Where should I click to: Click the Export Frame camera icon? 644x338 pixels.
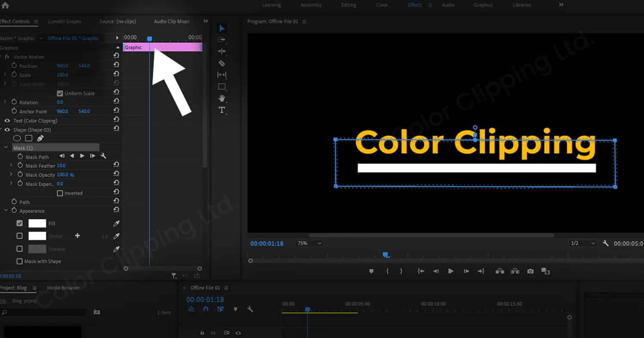530,271
